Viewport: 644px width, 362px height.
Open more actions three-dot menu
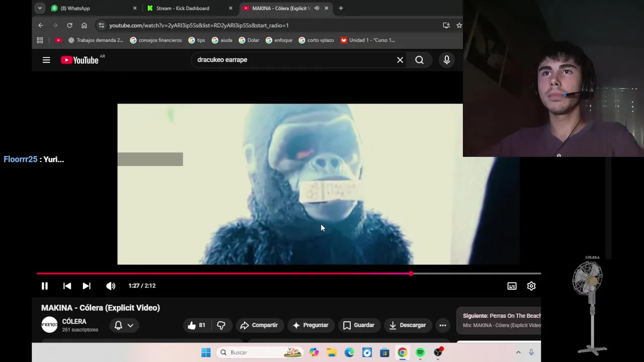(443, 325)
